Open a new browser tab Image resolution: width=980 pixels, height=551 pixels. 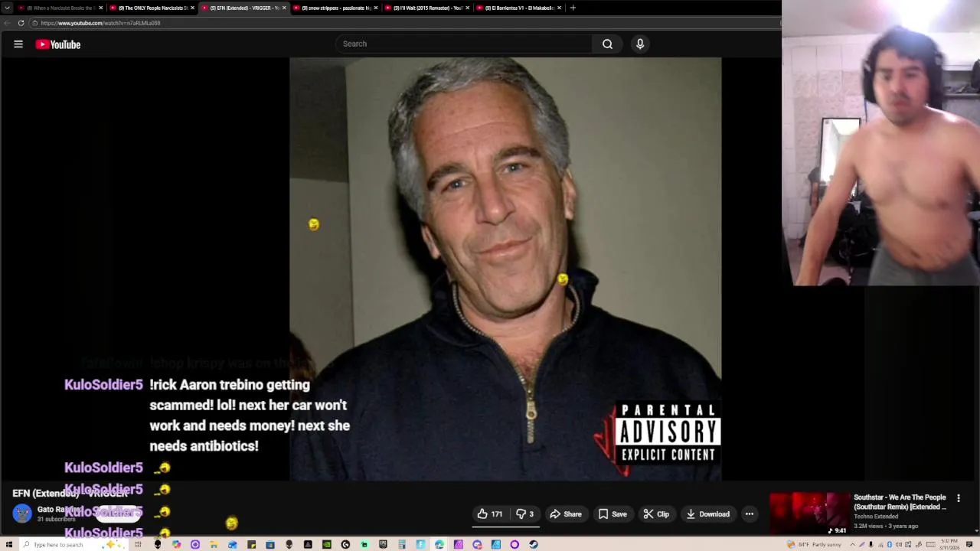(573, 8)
